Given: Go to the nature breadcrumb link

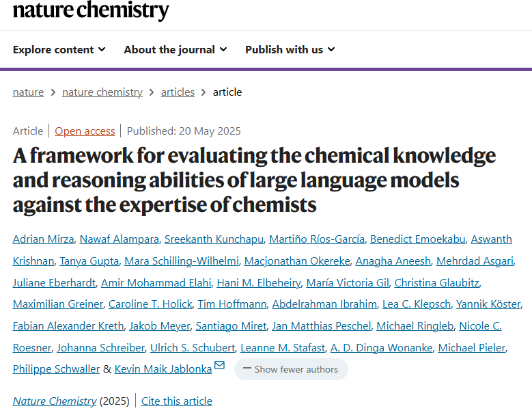Looking at the screenshot, I should pos(28,92).
